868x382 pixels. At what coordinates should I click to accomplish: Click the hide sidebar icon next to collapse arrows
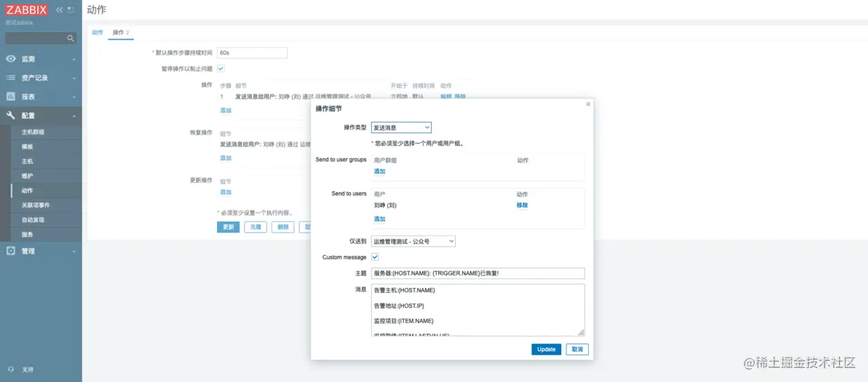click(x=71, y=10)
